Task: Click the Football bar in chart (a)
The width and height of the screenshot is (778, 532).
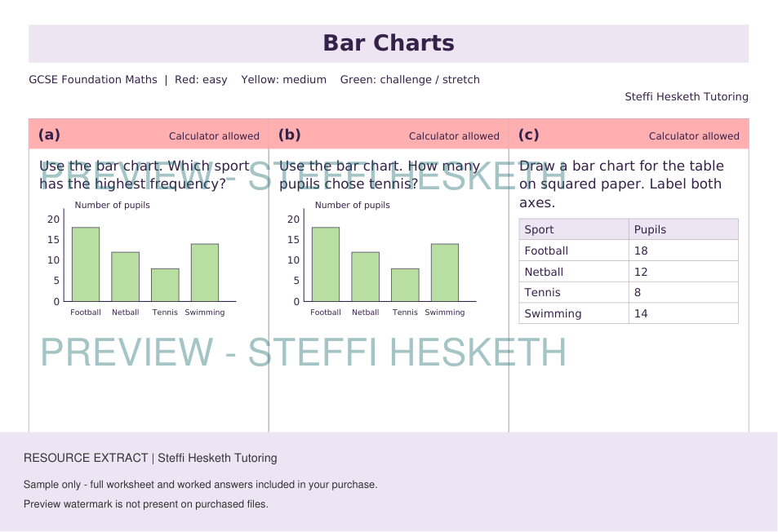Action: tap(86, 264)
